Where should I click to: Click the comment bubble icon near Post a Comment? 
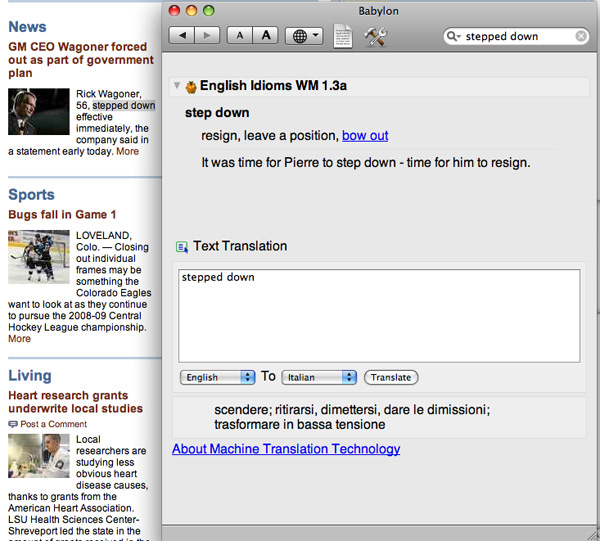[x=13, y=424]
